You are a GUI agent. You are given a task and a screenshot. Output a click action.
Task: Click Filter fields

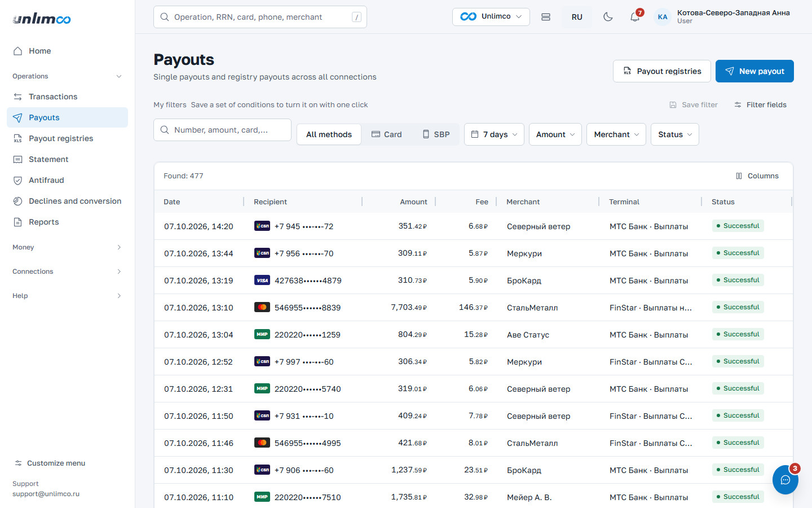760,105
